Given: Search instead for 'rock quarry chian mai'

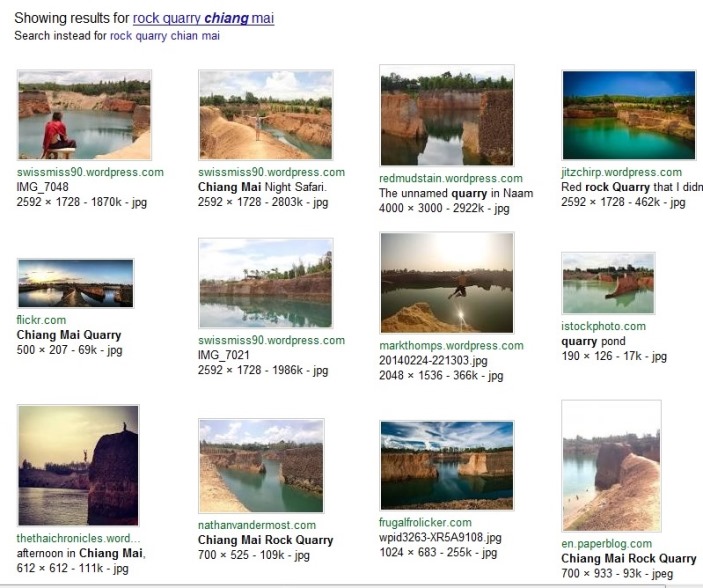Looking at the screenshot, I should (165, 36).
